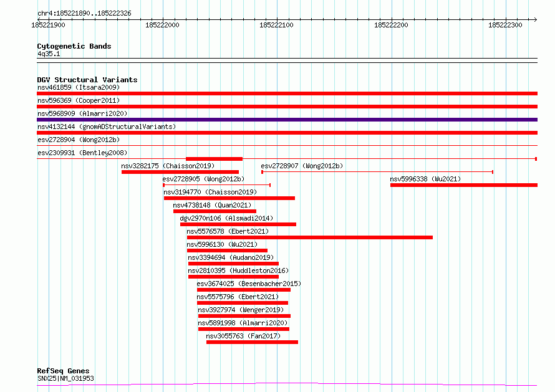The height and width of the screenshot is (392, 555).
Task: Click ruler position 185222300
Action: (505, 25)
